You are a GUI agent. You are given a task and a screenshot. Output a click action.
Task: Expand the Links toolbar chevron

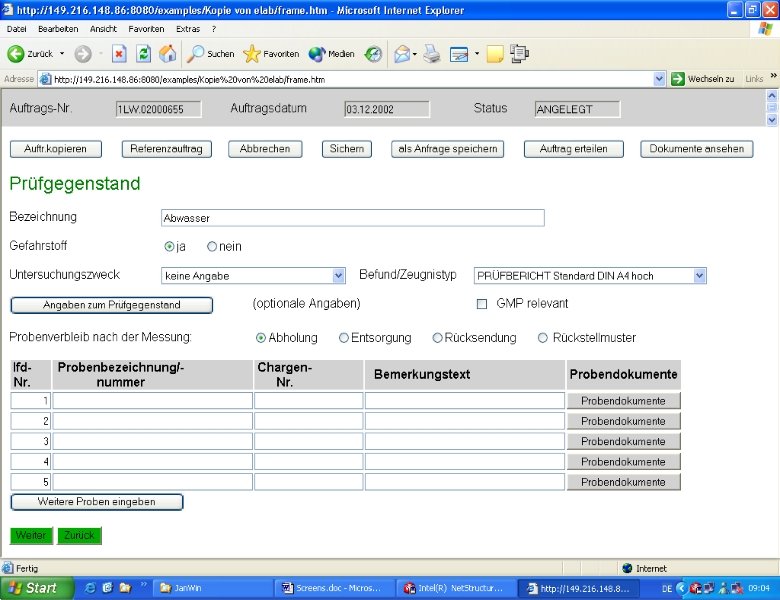click(774, 76)
